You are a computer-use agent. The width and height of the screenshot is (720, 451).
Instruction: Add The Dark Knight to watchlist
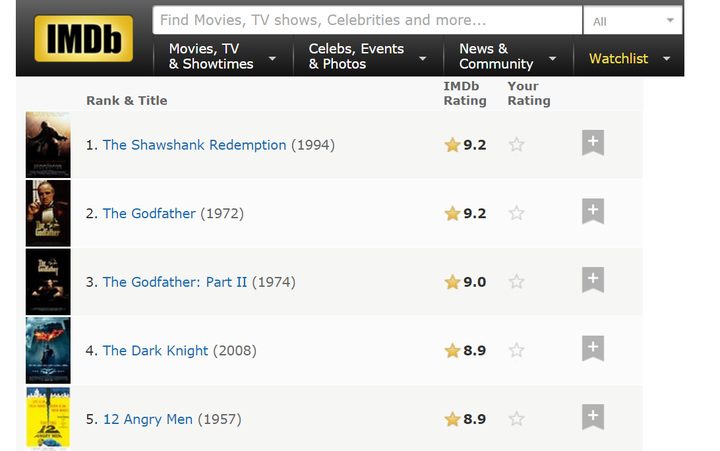[x=593, y=348]
